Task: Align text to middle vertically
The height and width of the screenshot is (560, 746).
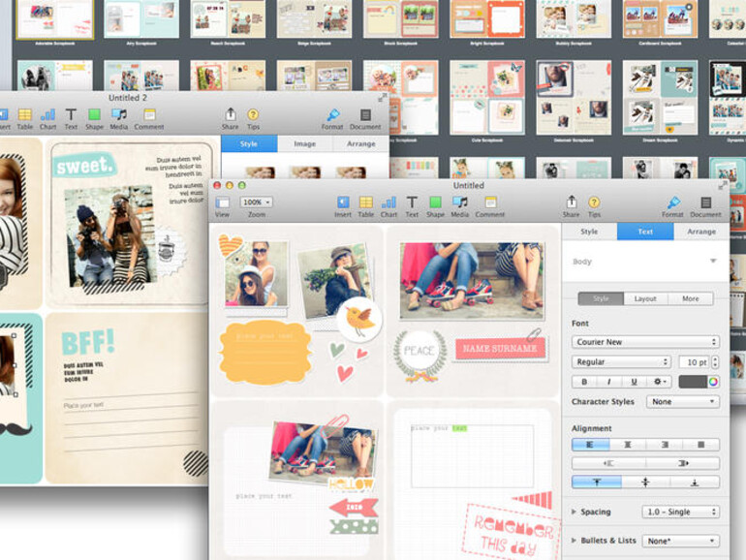Action: (x=645, y=482)
